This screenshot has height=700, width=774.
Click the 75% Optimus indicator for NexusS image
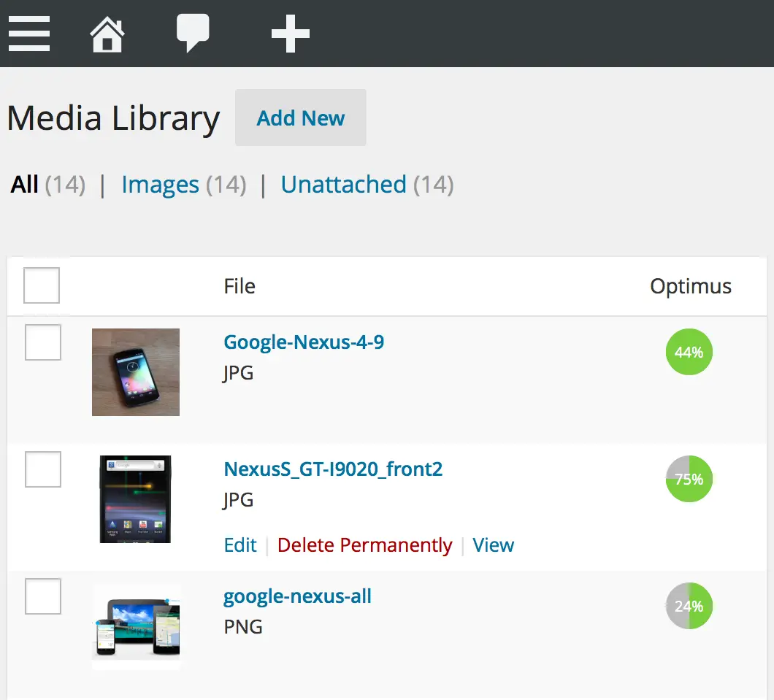[688, 479]
